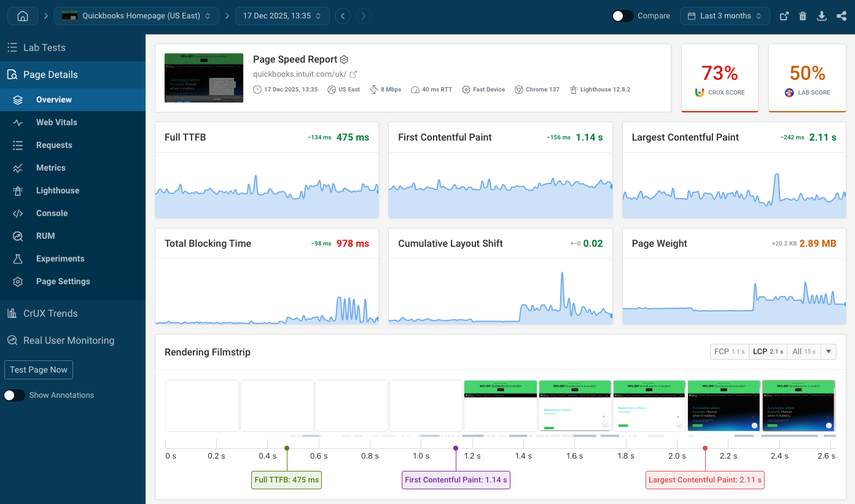This screenshot has height=504, width=855.
Task: Turn on Show Annotations
Action: (15, 395)
